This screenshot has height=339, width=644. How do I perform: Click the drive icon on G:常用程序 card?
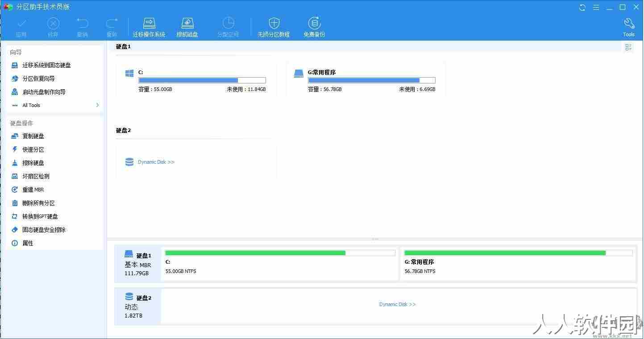[299, 74]
